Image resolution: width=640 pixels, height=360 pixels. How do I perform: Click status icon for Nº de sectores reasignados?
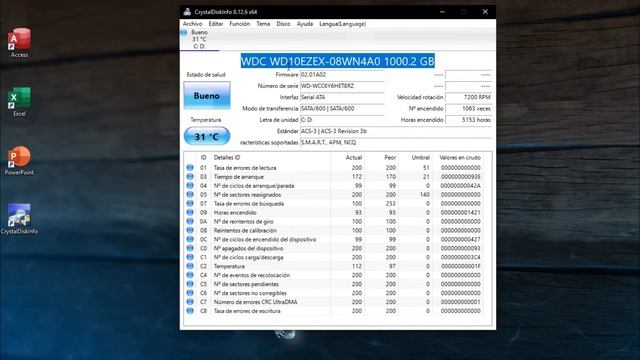coord(190,194)
